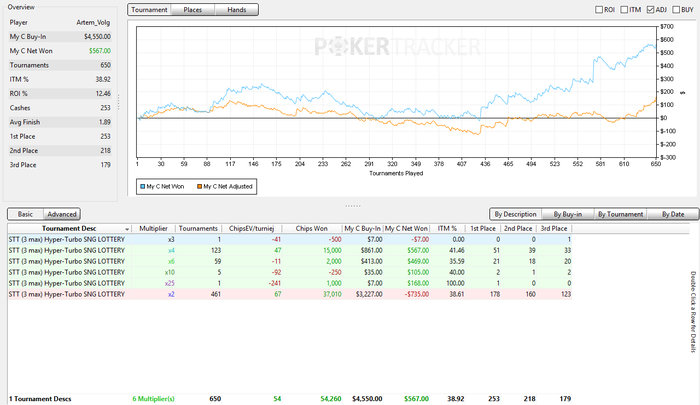
Task: Tick the BUY checkbox
Action: click(x=678, y=10)
